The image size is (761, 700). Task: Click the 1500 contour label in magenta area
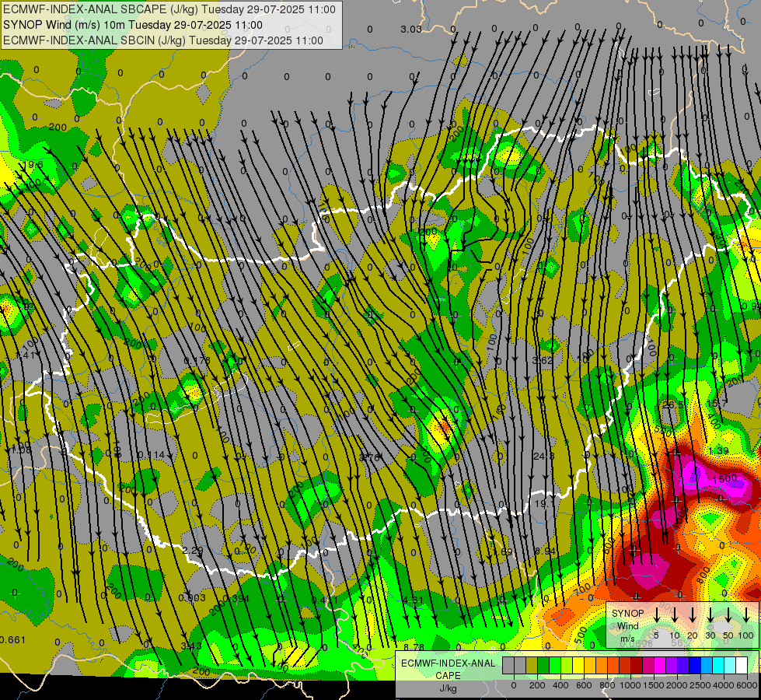click(725, 479)
